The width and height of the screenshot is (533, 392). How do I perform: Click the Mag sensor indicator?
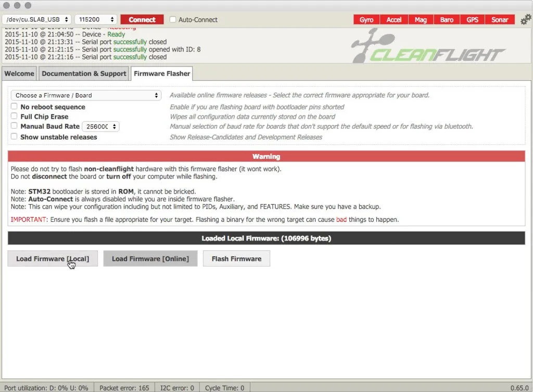pyautogui.click(x=421, y=20)
